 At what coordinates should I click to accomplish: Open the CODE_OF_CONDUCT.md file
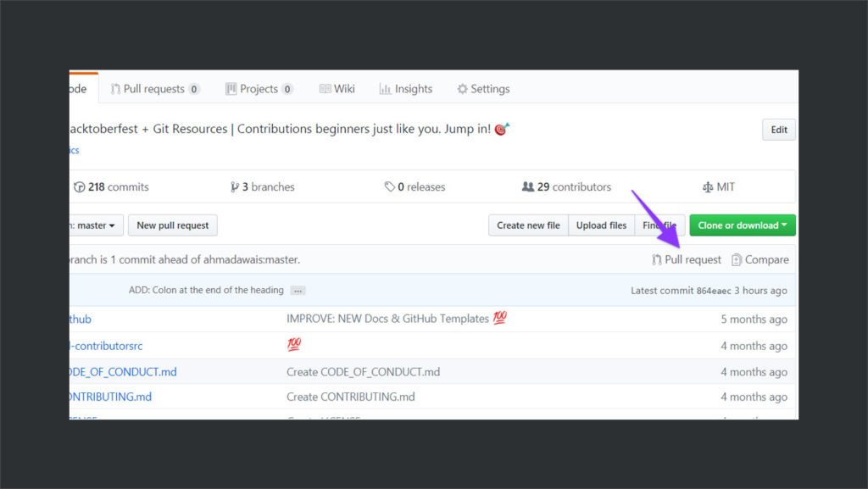(x=123, y=372)
